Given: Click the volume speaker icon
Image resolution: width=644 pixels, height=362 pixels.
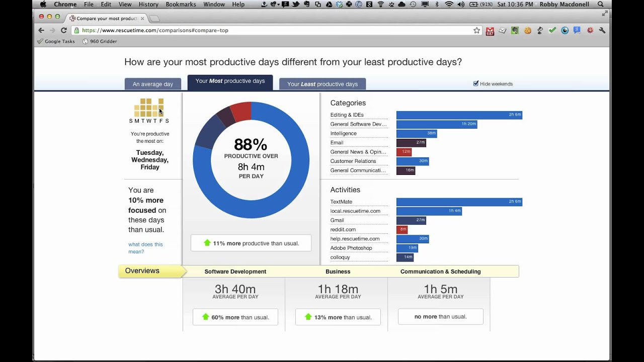Looking at the screenshot, I should (461, 4).
